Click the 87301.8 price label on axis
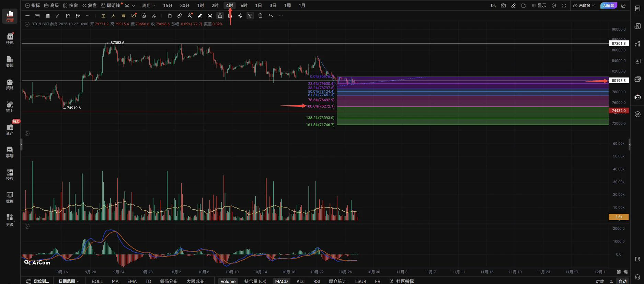The image size is (644, 284). [x=619, y=44]
